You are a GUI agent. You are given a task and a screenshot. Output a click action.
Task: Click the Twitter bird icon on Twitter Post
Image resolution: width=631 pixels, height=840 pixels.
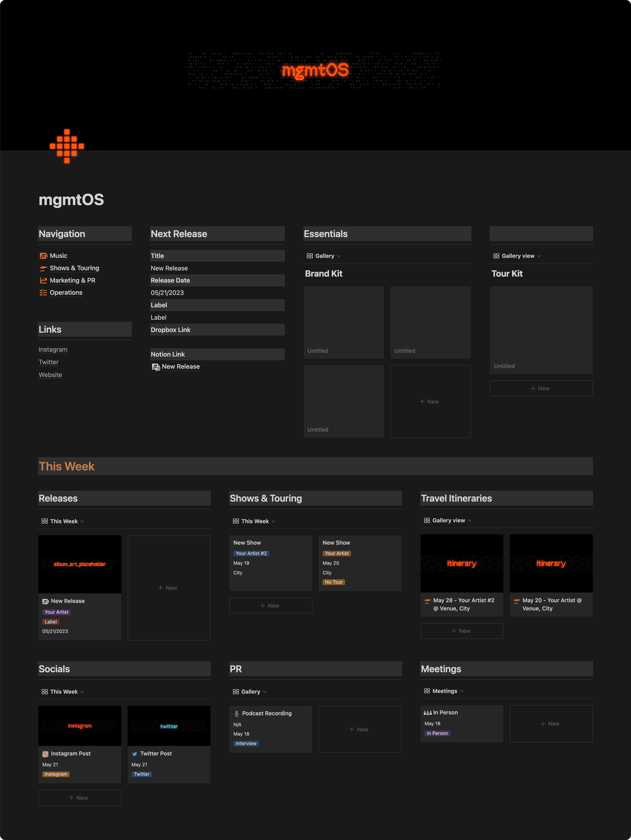point(134,754)
